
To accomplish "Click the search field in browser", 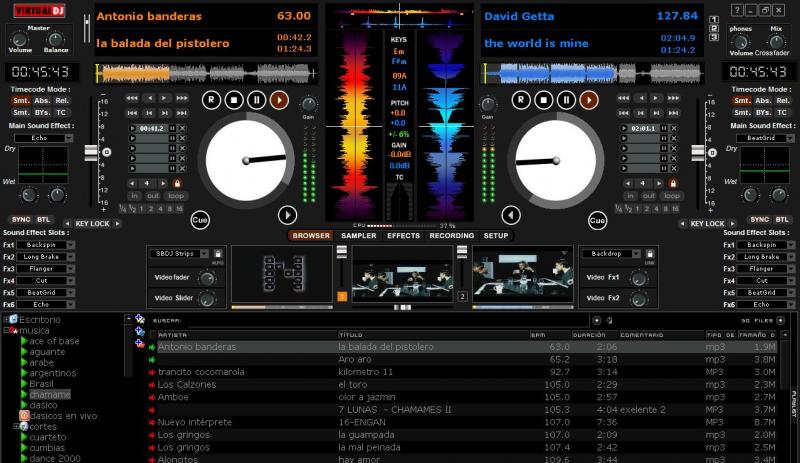I will coord(388,321).
